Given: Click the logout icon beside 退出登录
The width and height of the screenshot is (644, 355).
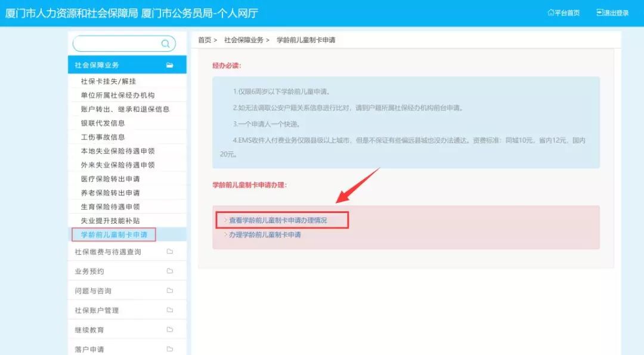Looking at the screenshot, I should click(600, 13).
